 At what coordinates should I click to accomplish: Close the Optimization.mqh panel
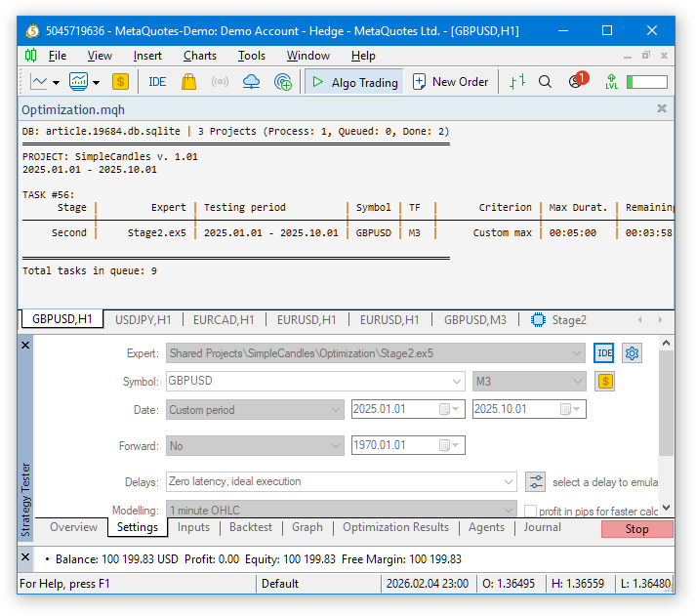[x=662, y=108]
